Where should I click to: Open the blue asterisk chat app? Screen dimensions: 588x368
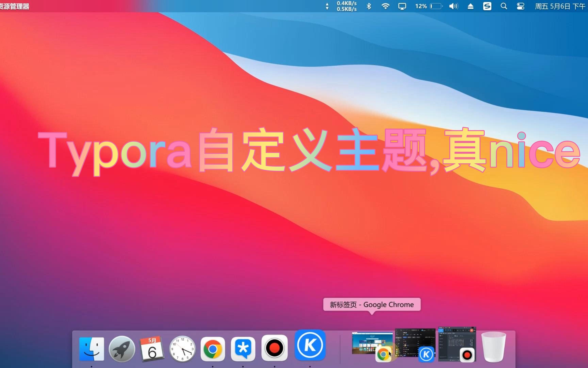click(x=243, y=349)
